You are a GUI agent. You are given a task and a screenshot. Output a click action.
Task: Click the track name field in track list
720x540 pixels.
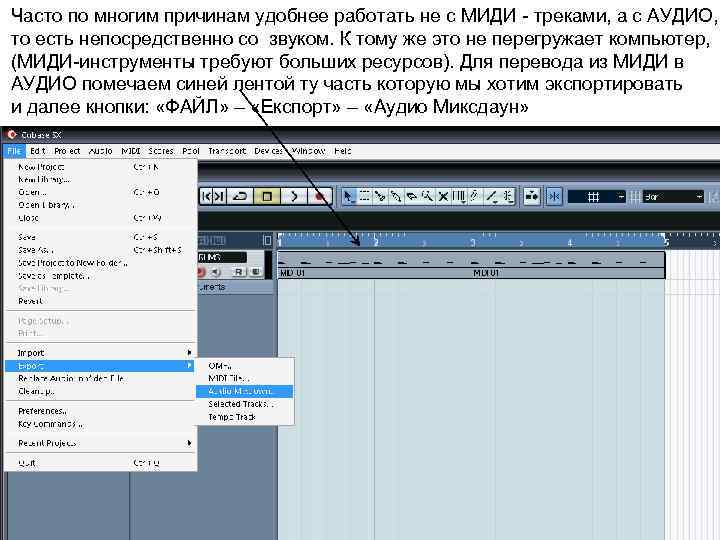click(x=222, y=257)
